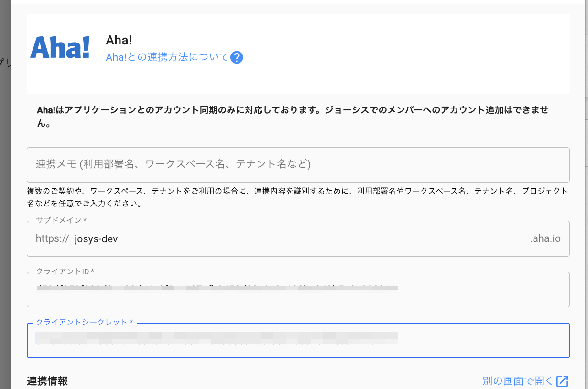Focus the 連携メモ input field
The height and width of the screenshot is (389, 588).
(298, 164)
